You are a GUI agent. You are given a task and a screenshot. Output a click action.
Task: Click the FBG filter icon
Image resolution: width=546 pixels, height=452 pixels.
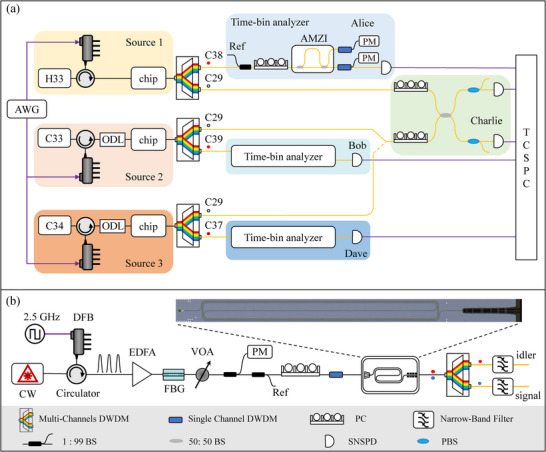click(x=174, y=375)
